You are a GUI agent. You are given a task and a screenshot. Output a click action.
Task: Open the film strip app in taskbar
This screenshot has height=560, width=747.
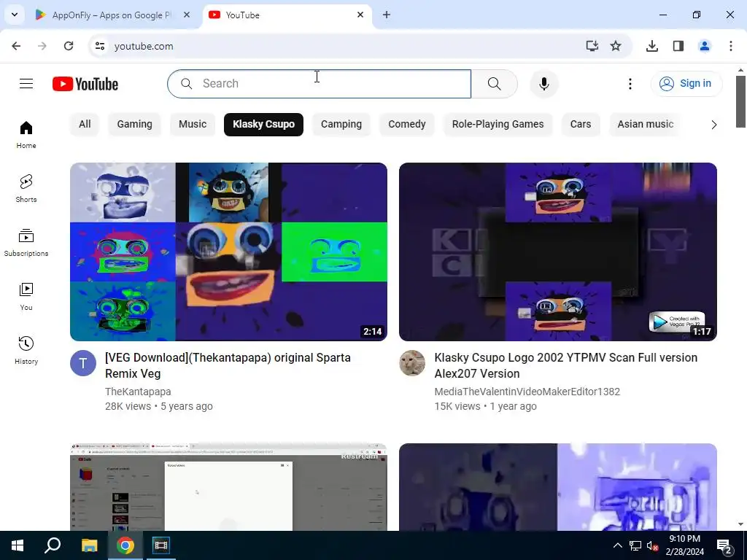click(160, 545)
